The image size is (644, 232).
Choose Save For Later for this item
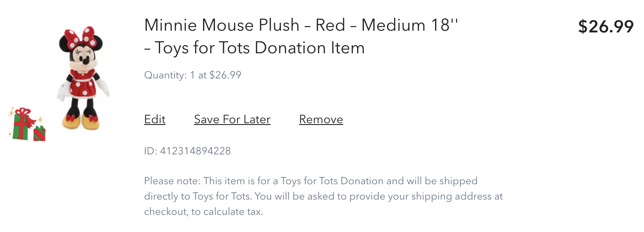point(232,119)
